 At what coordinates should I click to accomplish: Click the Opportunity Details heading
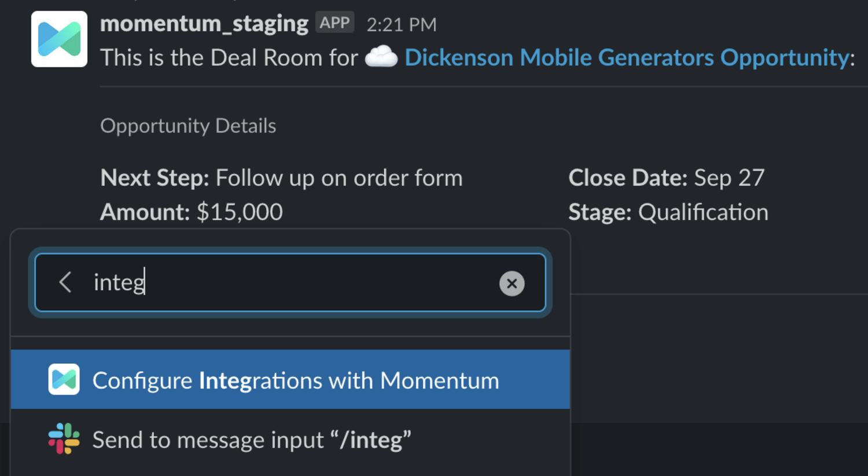188,126
